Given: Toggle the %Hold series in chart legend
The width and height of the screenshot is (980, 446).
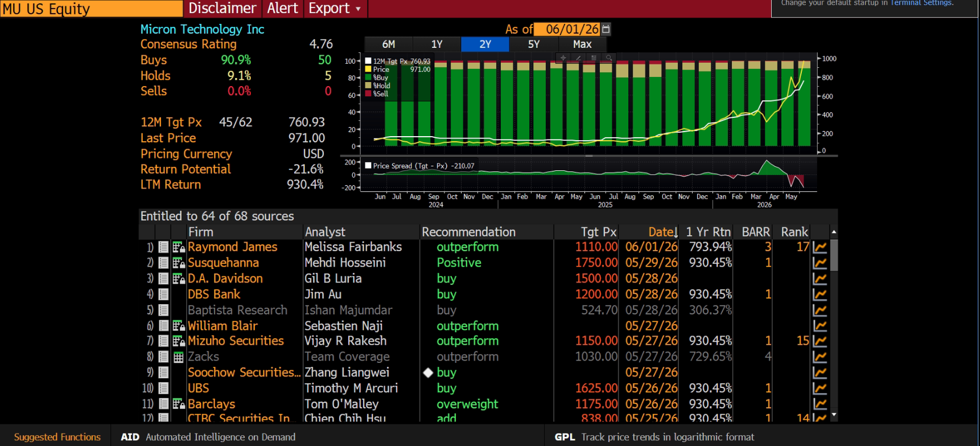Looking at the screenshot, I should (368, 85).
